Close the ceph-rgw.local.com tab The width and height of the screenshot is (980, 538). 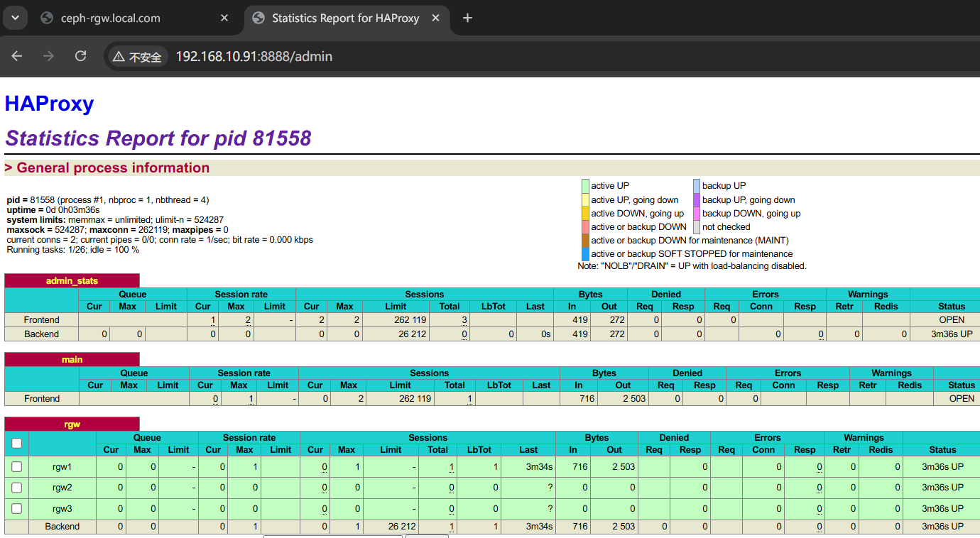coord(224,18)
